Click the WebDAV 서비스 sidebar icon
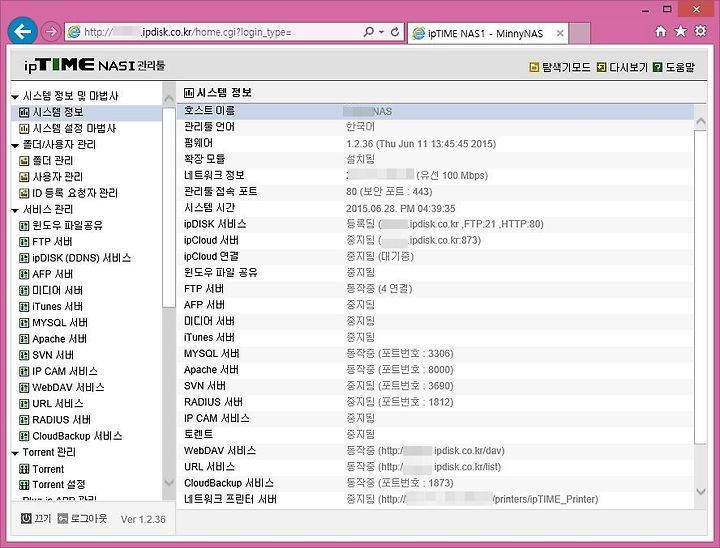Image resolution: width=720 pixels, height=548 pixels. pyautogui.click(x=24, y=387)
